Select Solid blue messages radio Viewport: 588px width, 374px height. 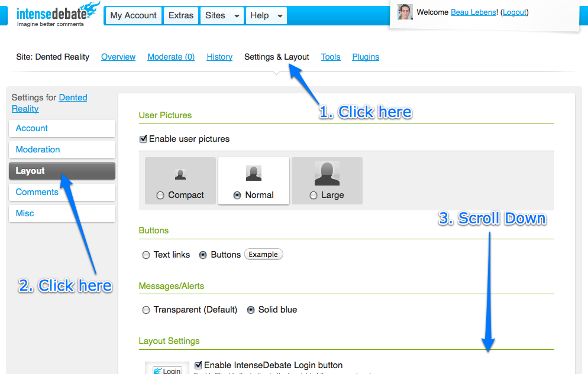point(251,310)
